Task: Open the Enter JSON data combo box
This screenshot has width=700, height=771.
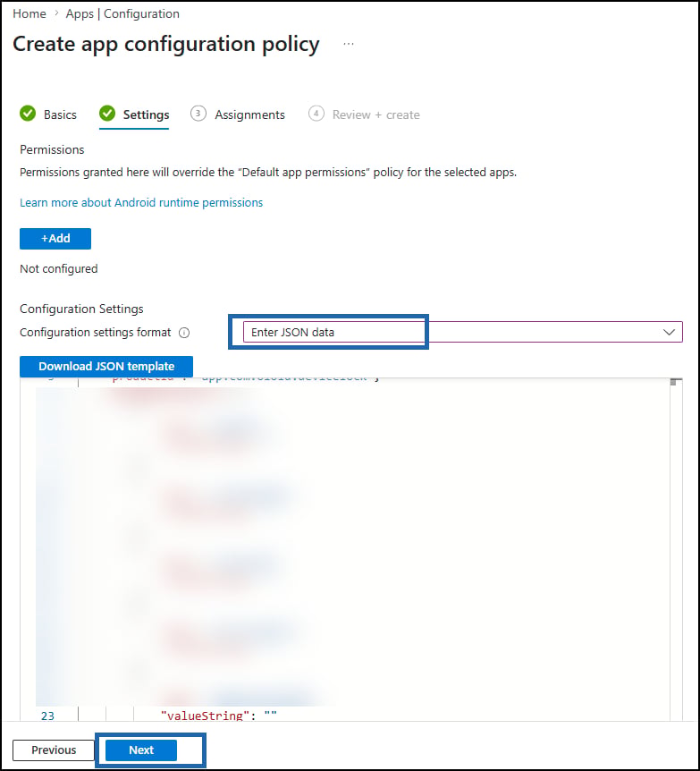Action: (x=462, y=333)
